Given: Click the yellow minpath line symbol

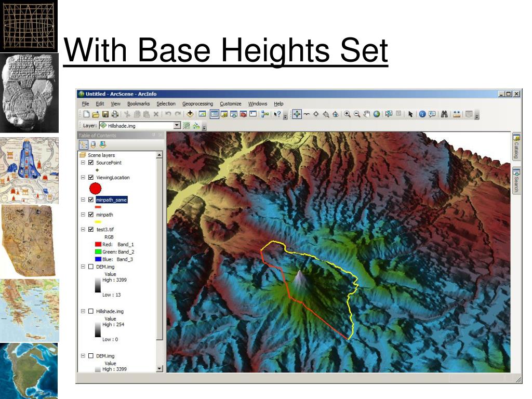Looking at the screenshot, I should click(98, 222).
